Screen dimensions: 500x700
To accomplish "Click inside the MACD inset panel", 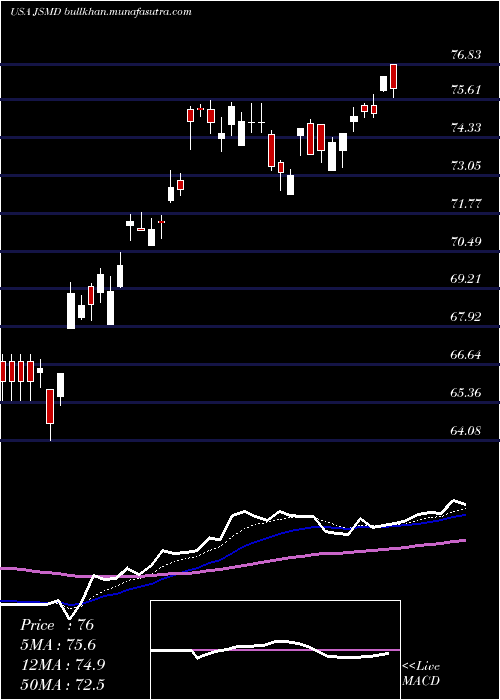I will point(275,650).
